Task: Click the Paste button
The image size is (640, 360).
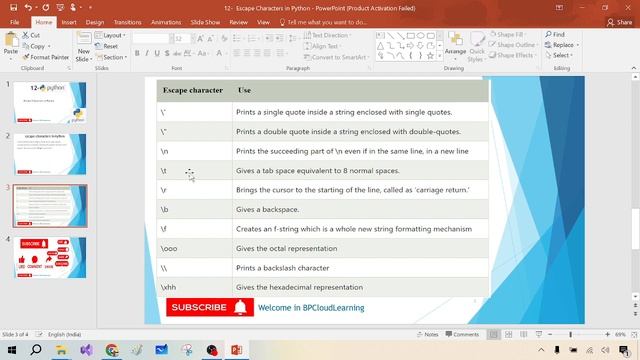Action: pos(11,45)
